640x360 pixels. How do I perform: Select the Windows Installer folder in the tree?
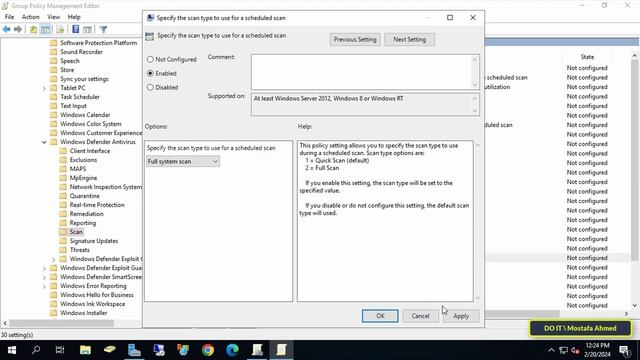click(83, 313)
